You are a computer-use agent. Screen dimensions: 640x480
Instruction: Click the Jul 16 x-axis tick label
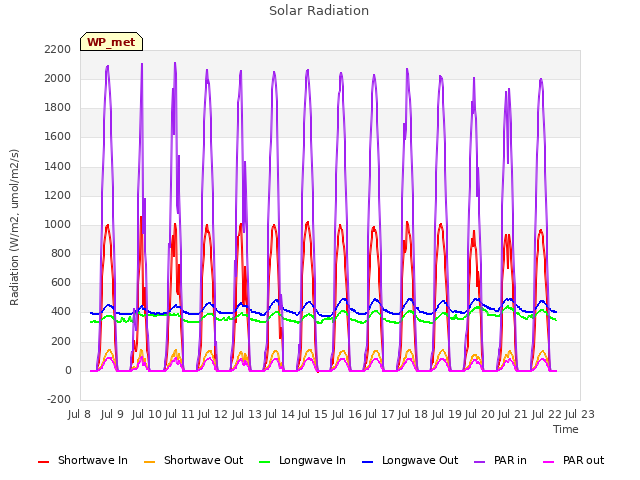coord(346,414)
